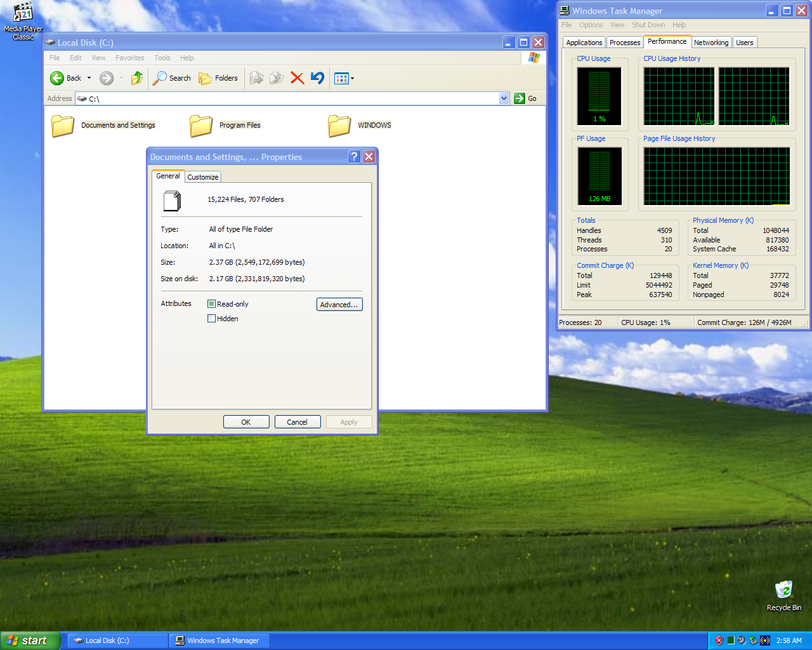Screen dimensions: 812x650
Task: Click the Advanced... button
Action: coord(339,305)
